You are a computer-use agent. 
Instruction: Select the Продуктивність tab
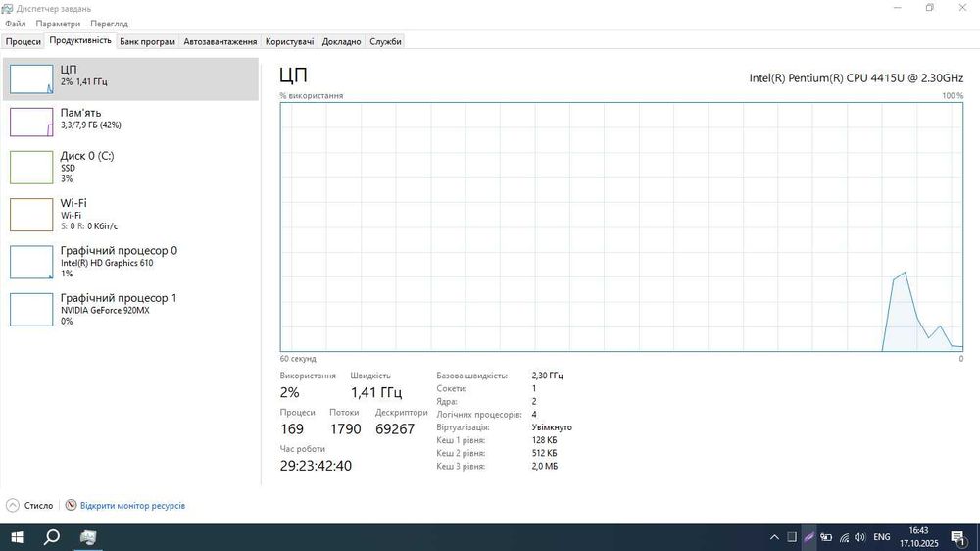pos(80,40)
